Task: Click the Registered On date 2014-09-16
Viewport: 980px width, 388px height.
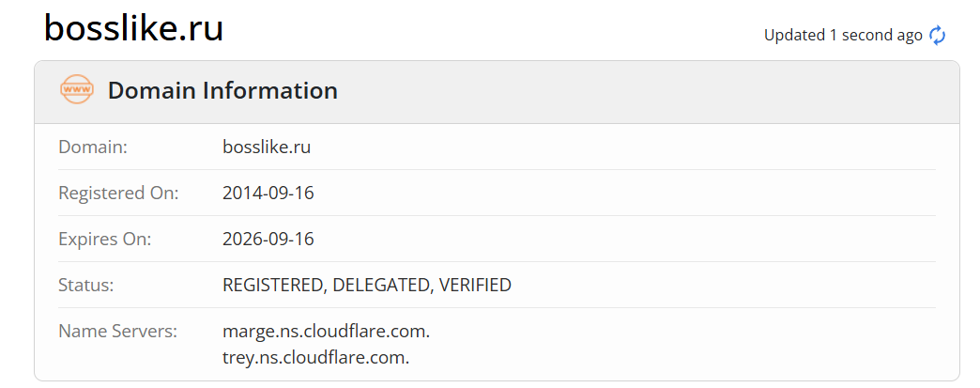Action: click(268, 194)
